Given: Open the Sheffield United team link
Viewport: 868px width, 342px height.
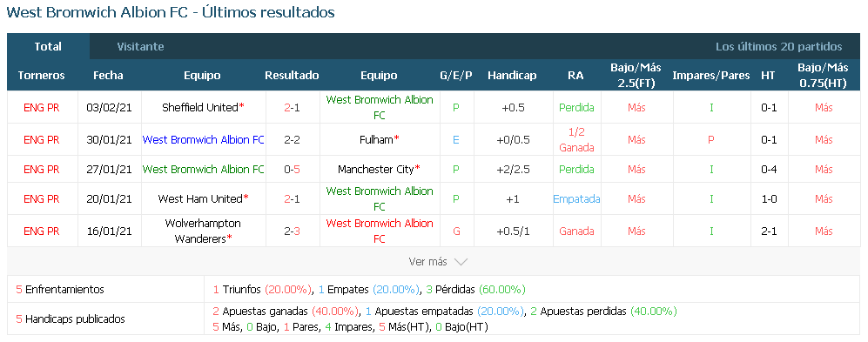Looking at the screenshot, I should (200, 107).
